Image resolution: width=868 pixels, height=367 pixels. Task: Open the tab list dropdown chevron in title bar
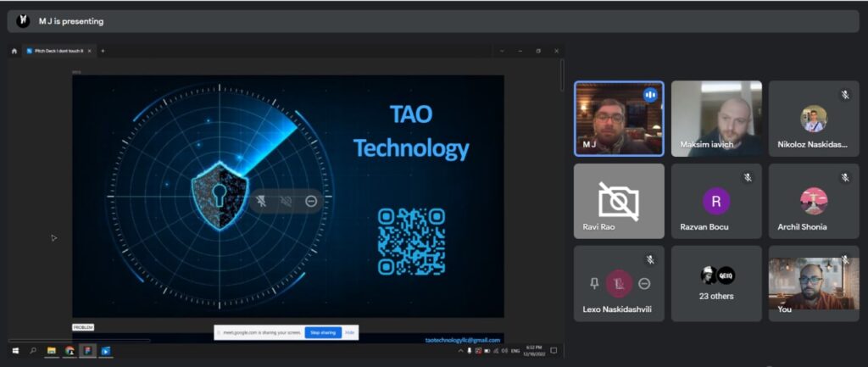501,51
